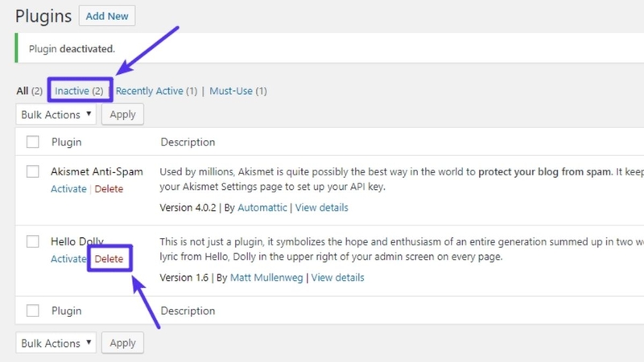Check the Akismet Anti-Spam plugin checkbox
This screenshot has width=644, height=362.
tap(33, 171)
